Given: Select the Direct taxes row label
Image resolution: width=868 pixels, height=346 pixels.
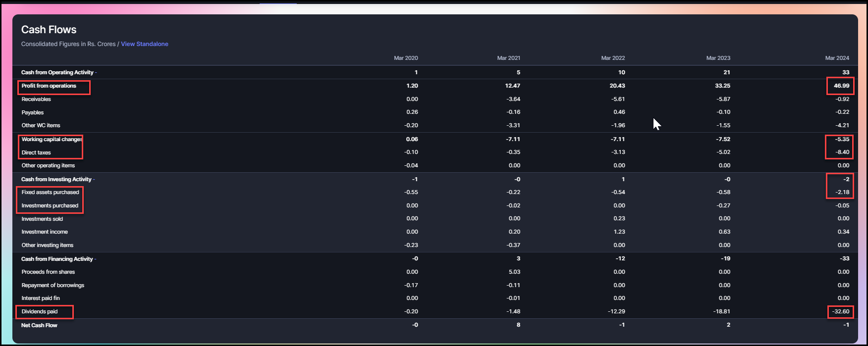Looking at the screenshot, I should tap(36, 152).
